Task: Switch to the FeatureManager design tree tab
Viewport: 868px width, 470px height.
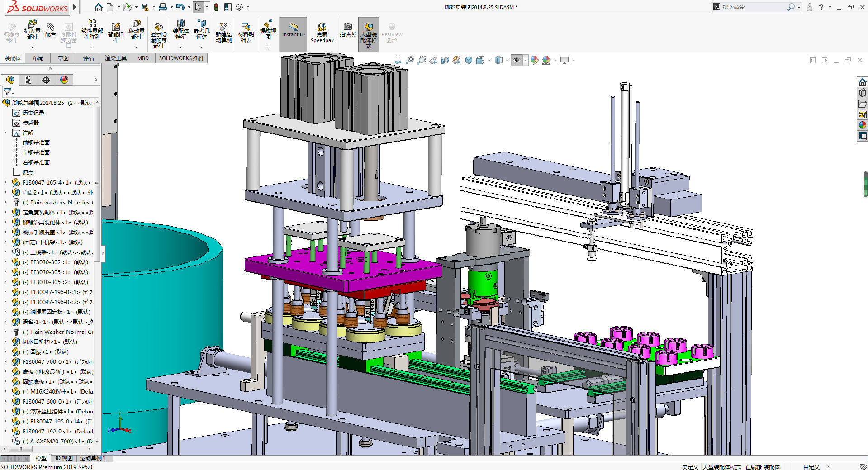Action: coord(10,80)
